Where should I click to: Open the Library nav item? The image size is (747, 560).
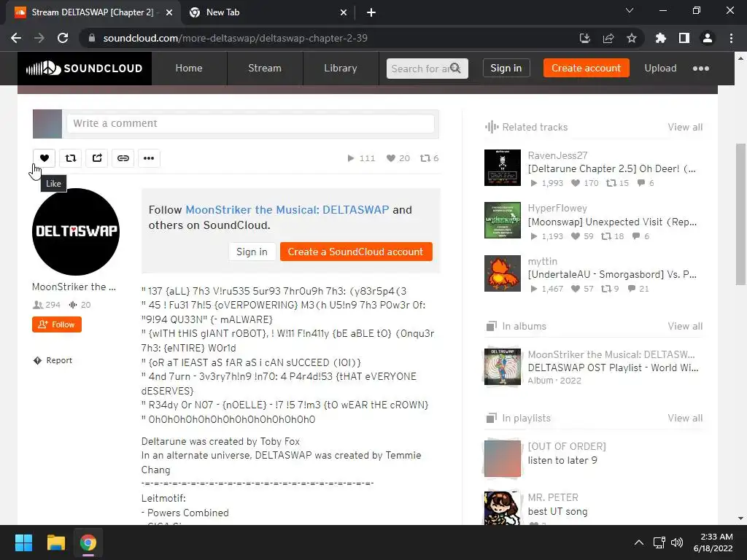(340, 68)
